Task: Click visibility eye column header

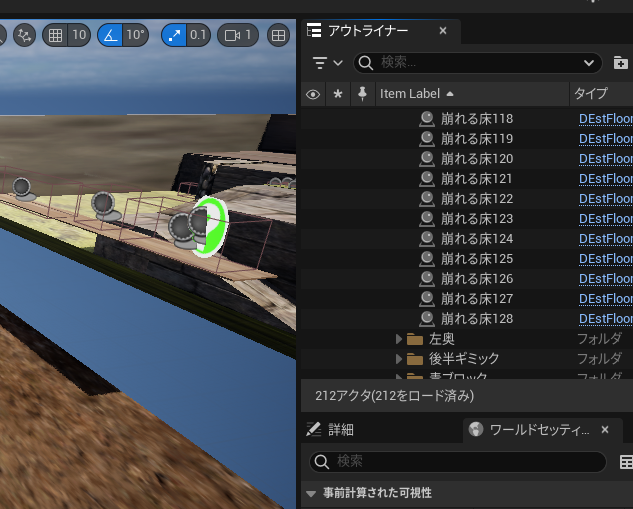Action: pyautogui.click(x=313, y=94)
